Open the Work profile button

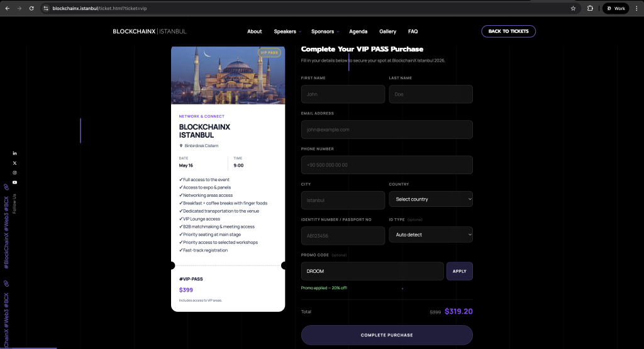pos(616,8)
